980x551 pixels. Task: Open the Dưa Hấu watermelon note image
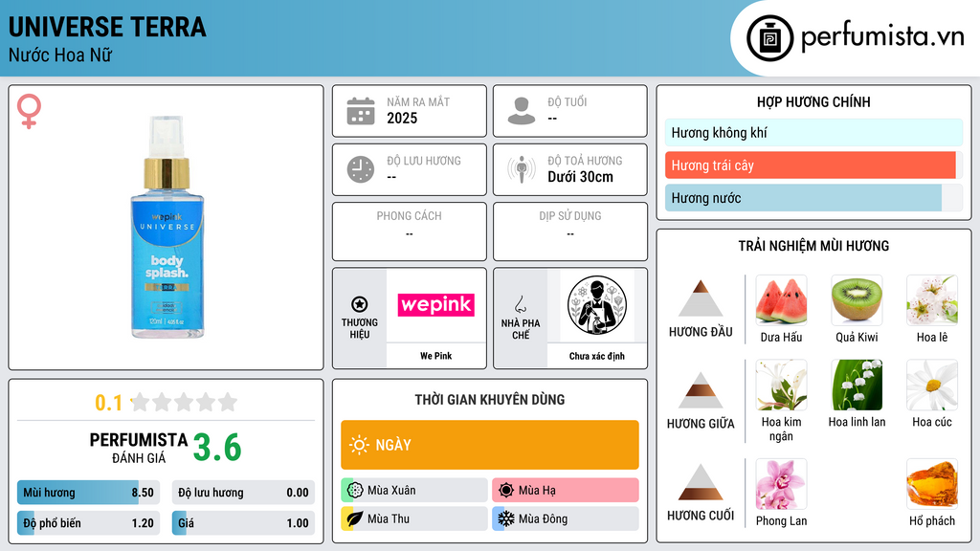(781, 300)
